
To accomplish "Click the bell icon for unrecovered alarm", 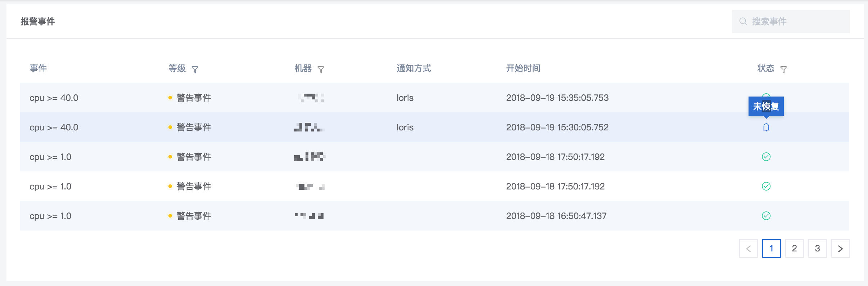I will click(766, 128).
